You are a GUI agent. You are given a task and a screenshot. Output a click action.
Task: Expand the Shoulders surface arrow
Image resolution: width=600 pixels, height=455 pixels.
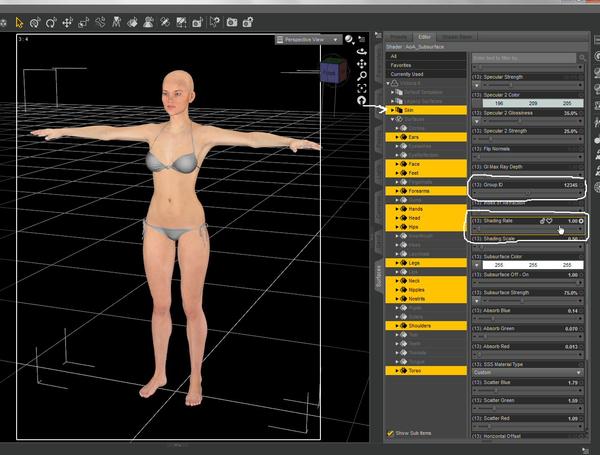click(397, 326)
